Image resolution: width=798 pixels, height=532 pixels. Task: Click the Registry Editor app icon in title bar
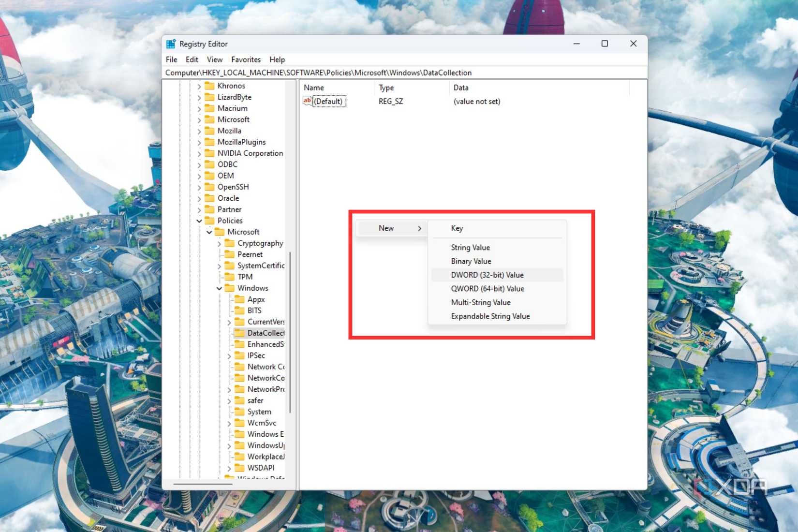coord(171,44)
